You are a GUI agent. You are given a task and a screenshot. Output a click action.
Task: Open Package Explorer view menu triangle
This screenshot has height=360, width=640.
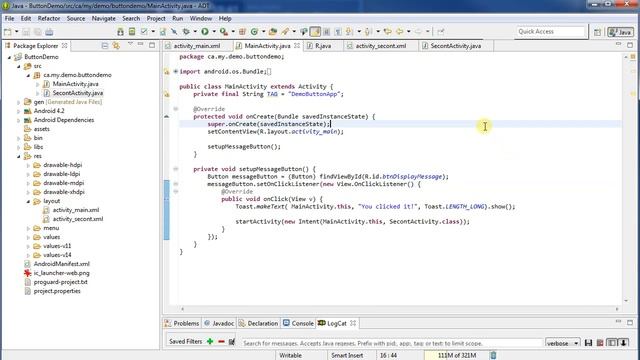[x=130, y=44]
